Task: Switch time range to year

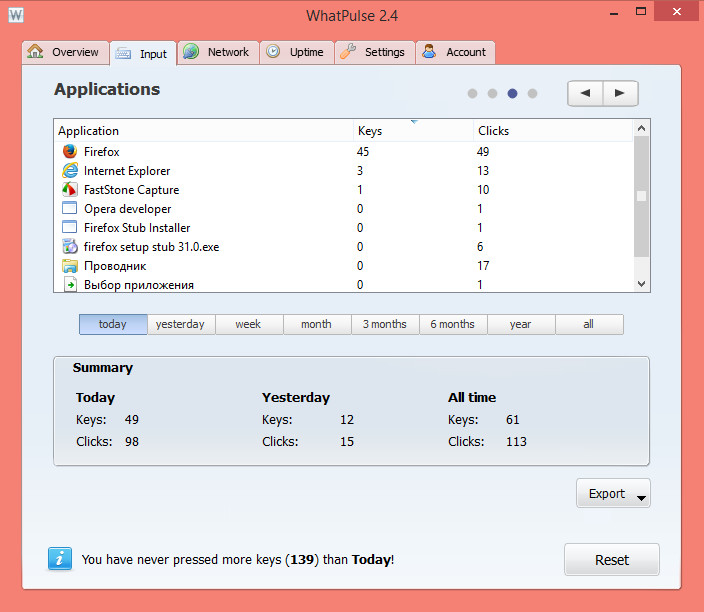Action: coord(521,324)
